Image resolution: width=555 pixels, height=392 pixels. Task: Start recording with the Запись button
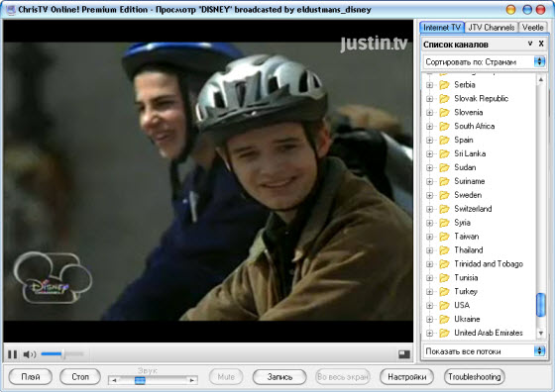(279, 377)
